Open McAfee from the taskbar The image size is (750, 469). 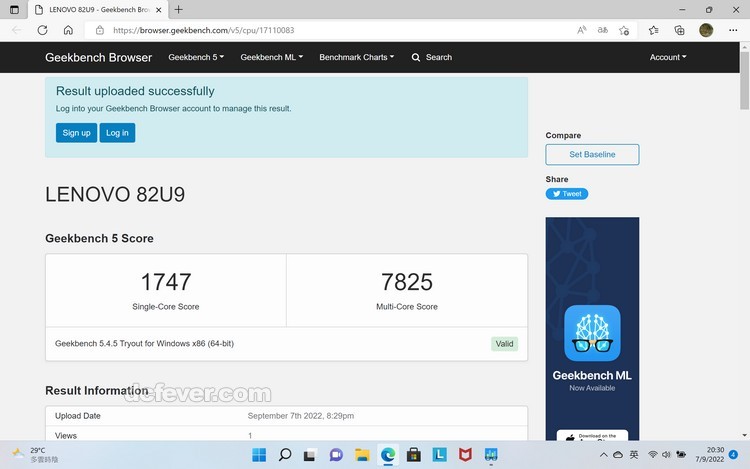[x=465, y=455]
